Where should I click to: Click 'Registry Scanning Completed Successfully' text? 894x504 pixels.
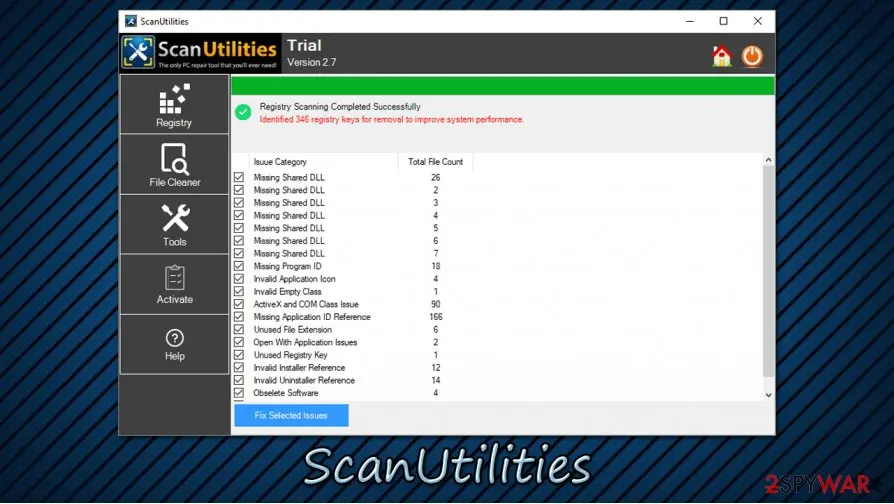coord(340,107)
